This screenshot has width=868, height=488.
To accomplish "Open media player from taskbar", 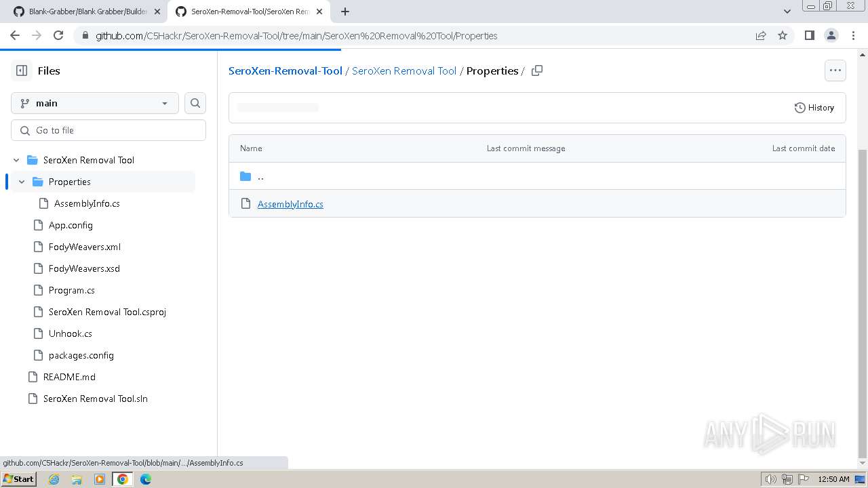I will 100,479.
